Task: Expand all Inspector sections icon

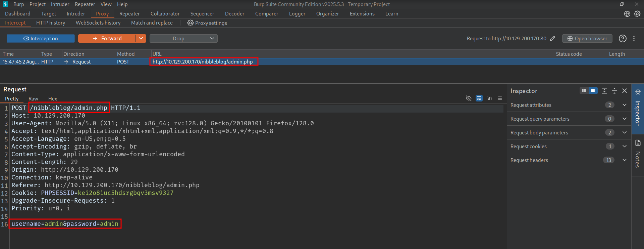Action: pos(604,91)
